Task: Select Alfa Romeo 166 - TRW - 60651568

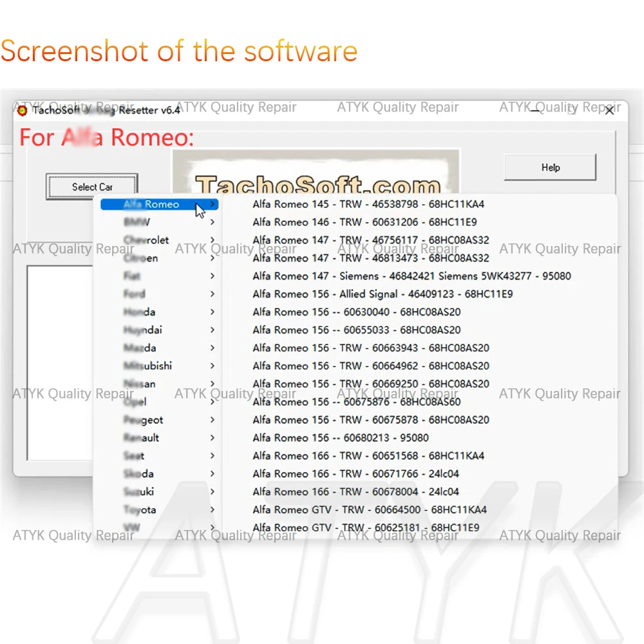Action: click(368, 455)
